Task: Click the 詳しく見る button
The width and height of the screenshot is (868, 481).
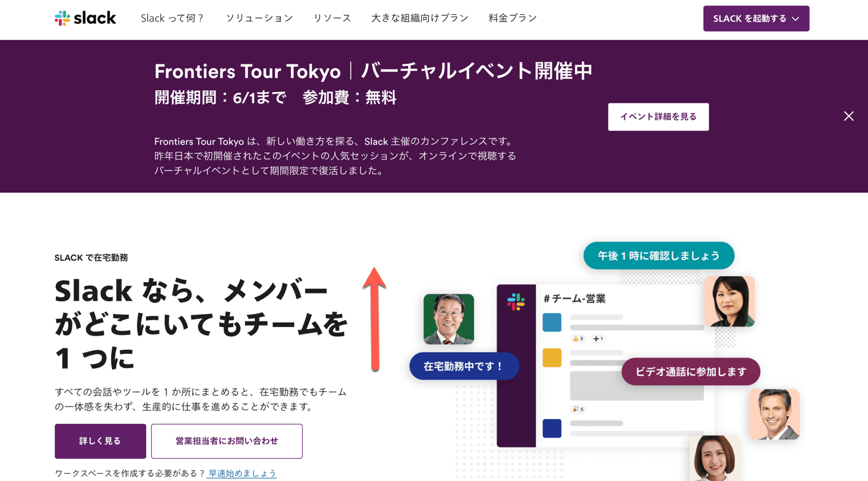Action: click(100, 441)
